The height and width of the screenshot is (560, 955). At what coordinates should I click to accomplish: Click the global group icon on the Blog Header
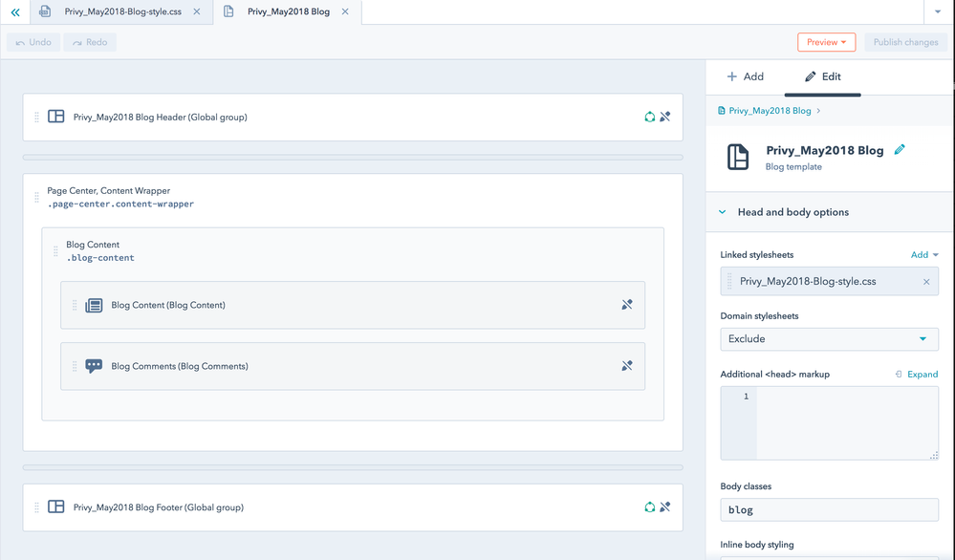(650, 117)
